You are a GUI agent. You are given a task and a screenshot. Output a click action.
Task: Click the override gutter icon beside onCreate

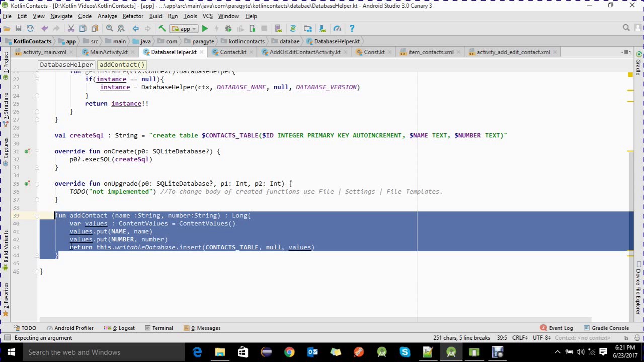27,151
